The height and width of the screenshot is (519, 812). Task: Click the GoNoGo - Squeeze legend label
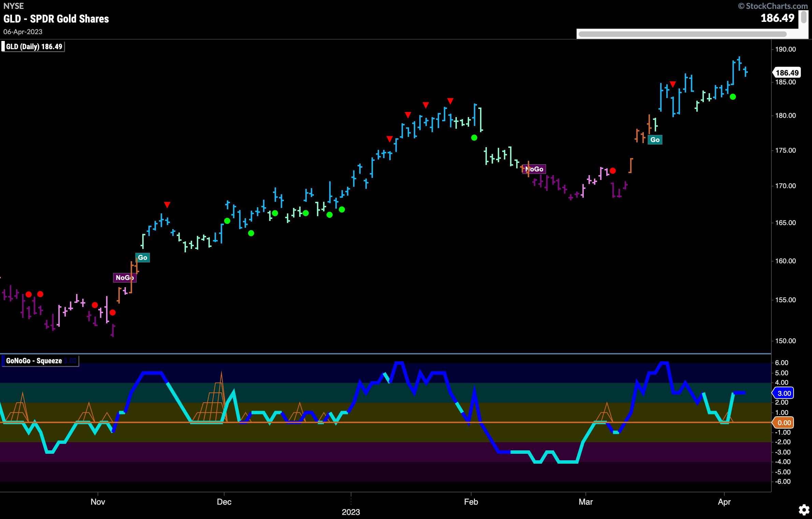34,361
